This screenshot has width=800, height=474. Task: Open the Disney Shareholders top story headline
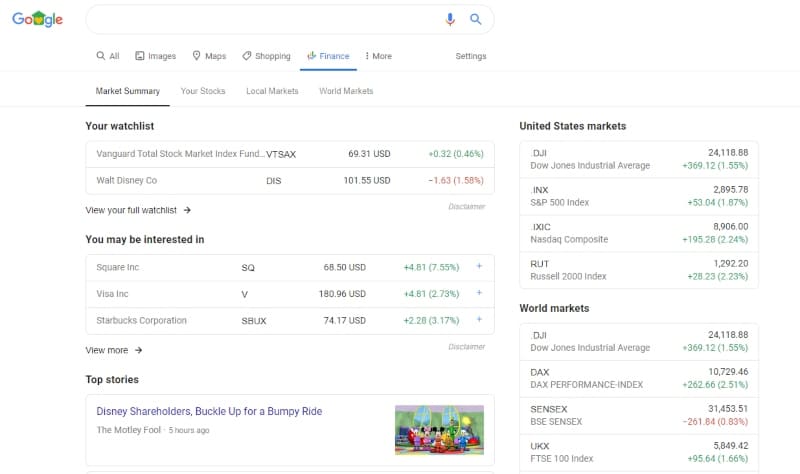click(209, 411)
